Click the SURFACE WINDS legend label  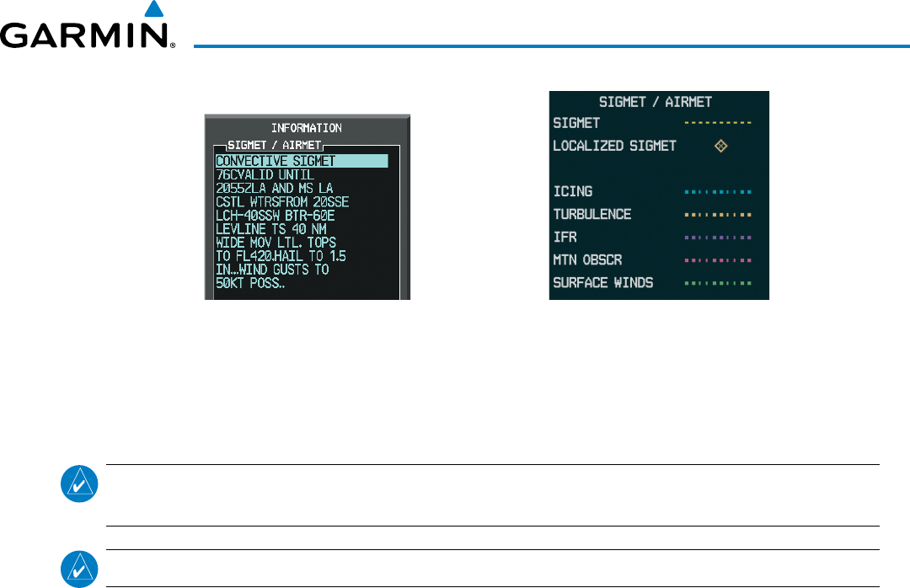point(603,283)
